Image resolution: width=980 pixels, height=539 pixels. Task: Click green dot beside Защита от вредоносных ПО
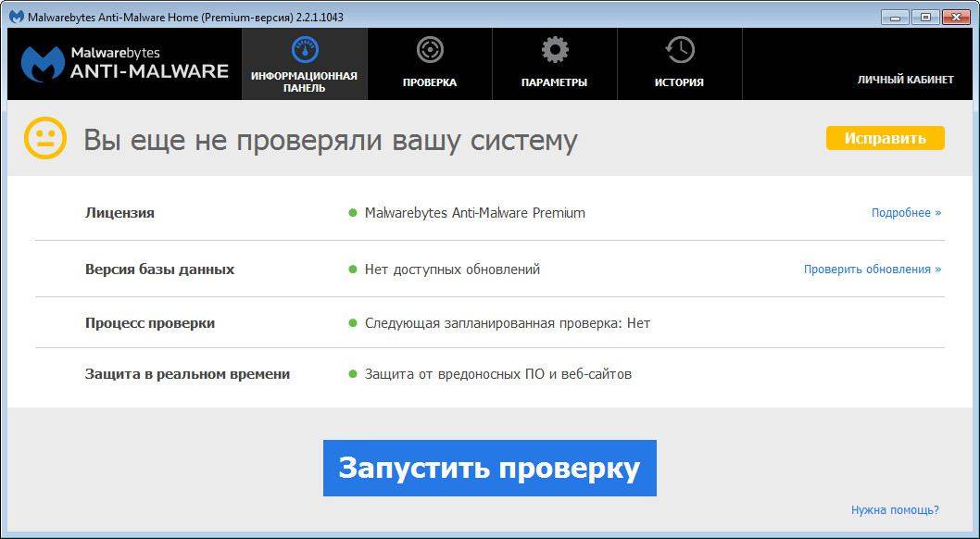353,374
